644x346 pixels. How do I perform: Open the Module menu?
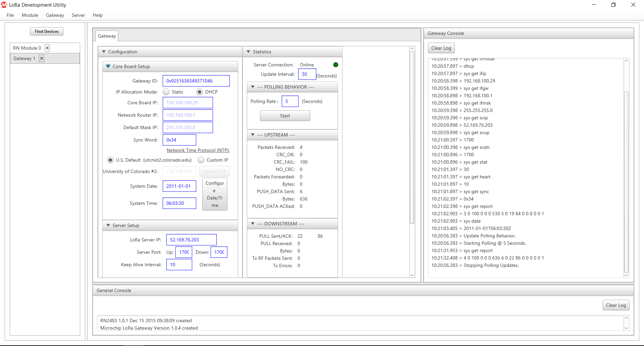click(30, 15)
